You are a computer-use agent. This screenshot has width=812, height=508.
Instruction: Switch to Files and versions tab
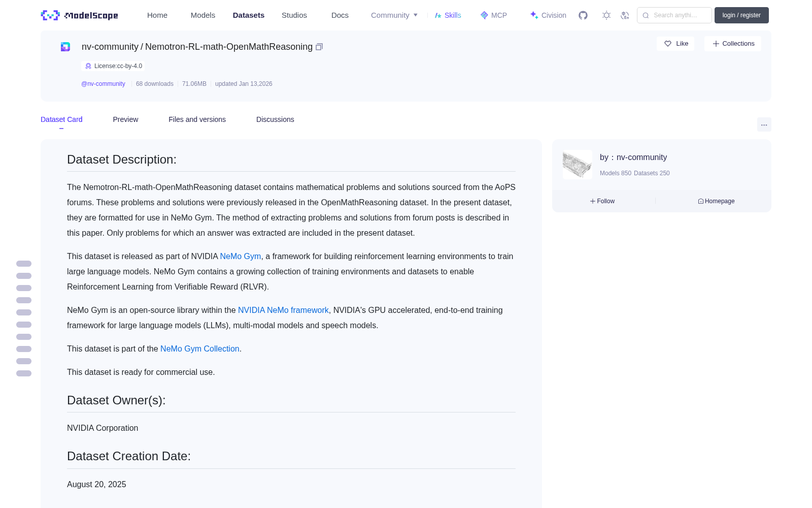point(197,119)
